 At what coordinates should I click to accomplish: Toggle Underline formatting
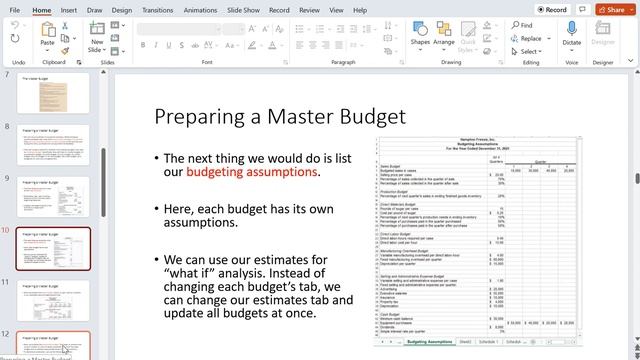pyautogui.click(x=169, y=45)
